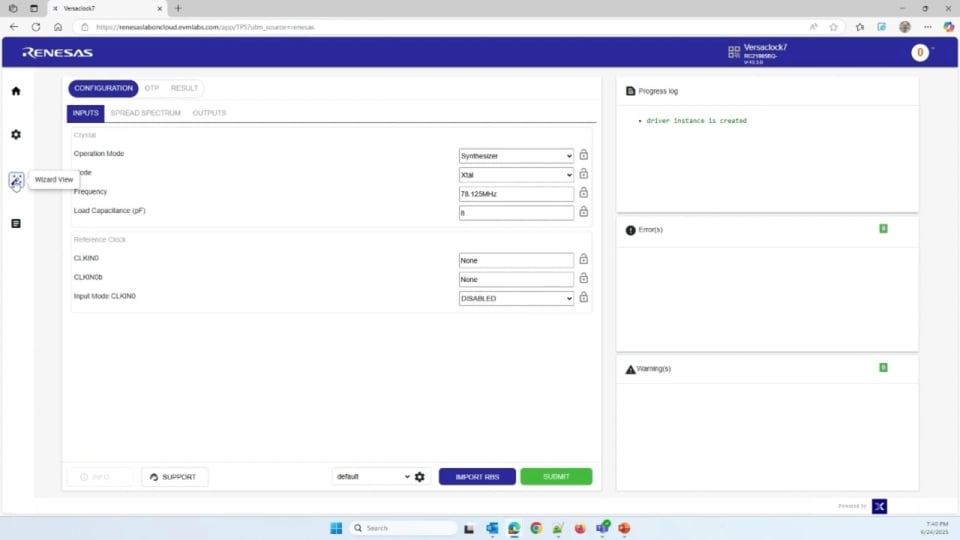Toggle lock next to Xtal mode
960x540 pixels.
click(x=583, y=174)
